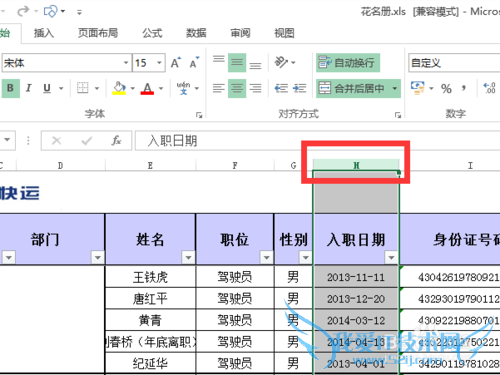Switch to the 视图 tab
500x375 pixels.
[x=284, y=33]
